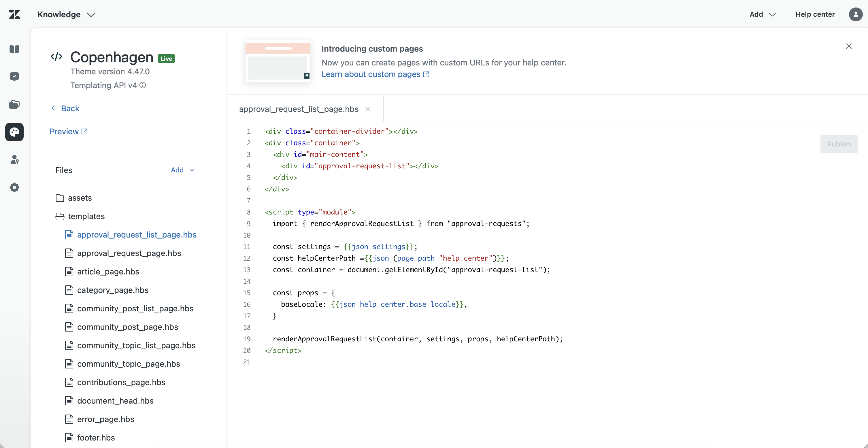Open footer.hbs file
Screen dimensions: 868x448
pyautogui.click(x=90, y=438)
